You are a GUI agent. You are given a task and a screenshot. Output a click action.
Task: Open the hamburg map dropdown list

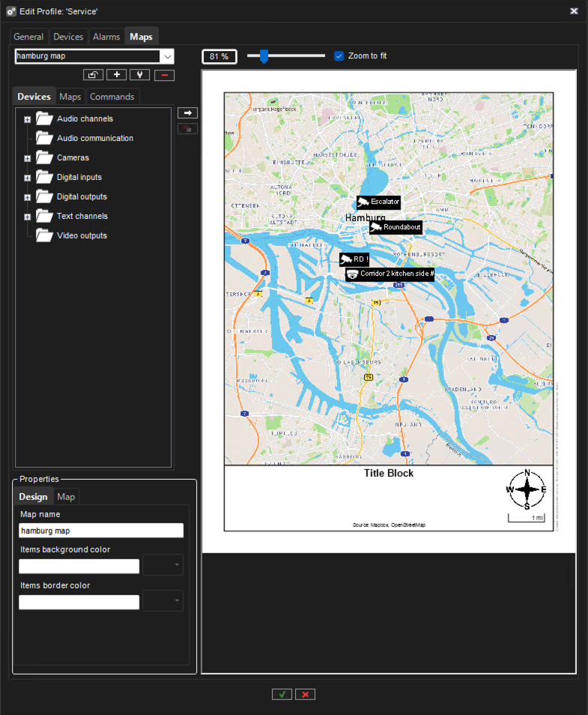167,56
